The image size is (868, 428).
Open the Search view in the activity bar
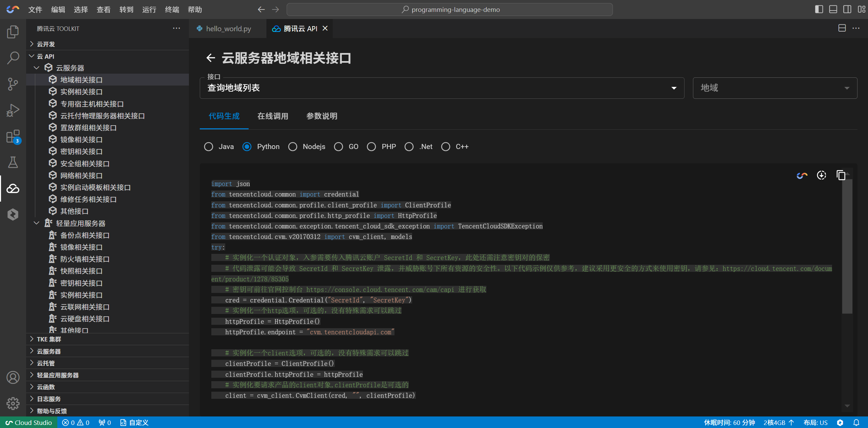pos(13,58)
